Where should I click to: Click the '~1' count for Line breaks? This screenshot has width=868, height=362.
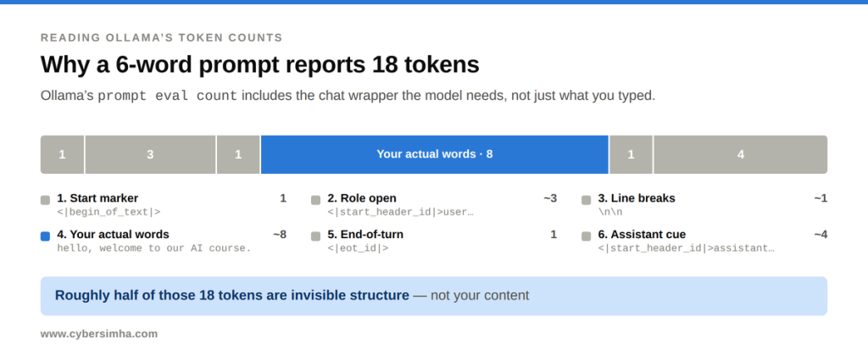click(821, 198)
